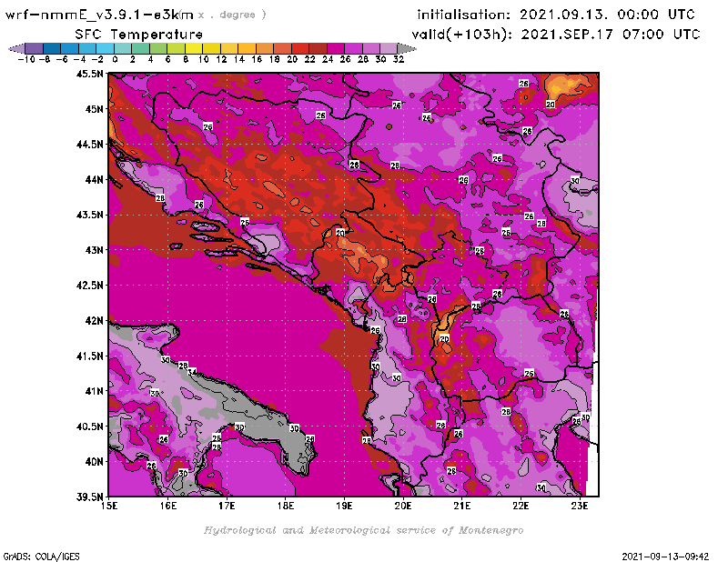Click the magenta swatch between 24 and 26
Image resolution: width=728 pixels, height=562 pixels.
click(336, 48)
